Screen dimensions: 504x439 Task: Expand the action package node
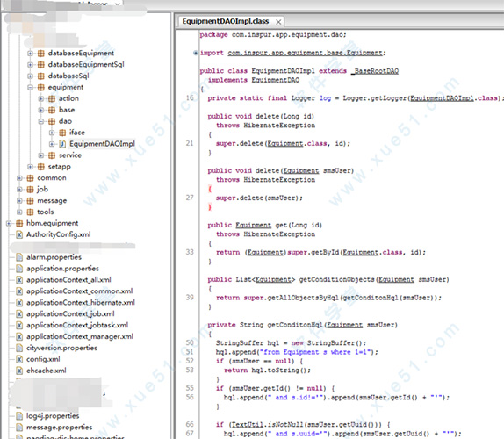(x=40, y=98)
